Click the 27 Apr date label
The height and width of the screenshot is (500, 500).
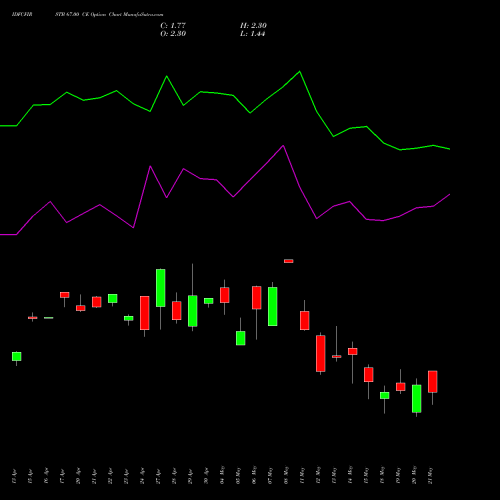click(158, 477)
